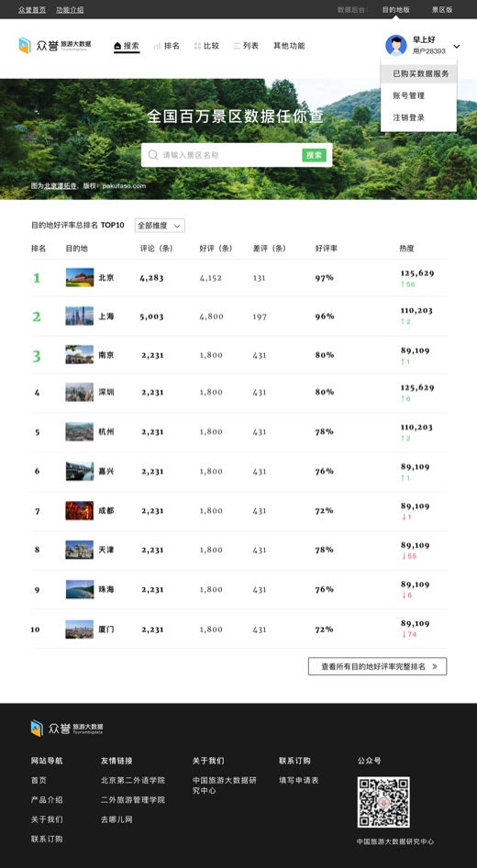477x868 pixels.
Task: Expand the user menu chevron
Action: 457,47
